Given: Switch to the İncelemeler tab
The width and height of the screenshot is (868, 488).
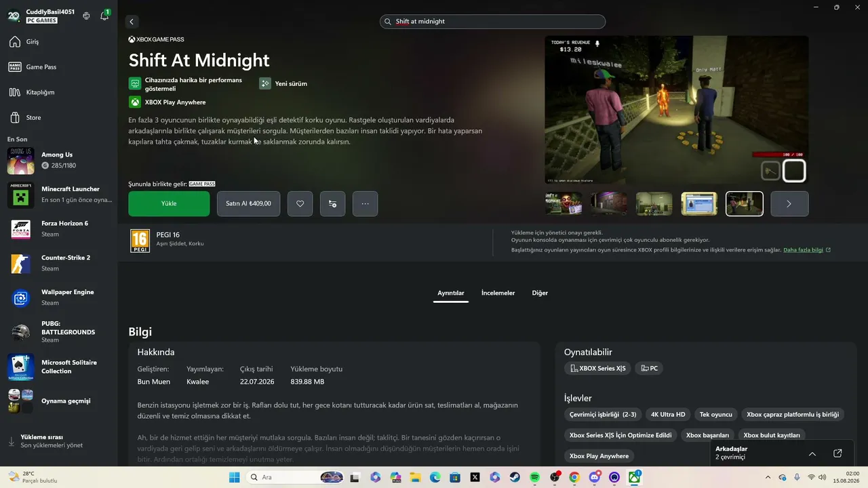Looking at the screenshot, I should pyautogui.click(x=498, y=293).
